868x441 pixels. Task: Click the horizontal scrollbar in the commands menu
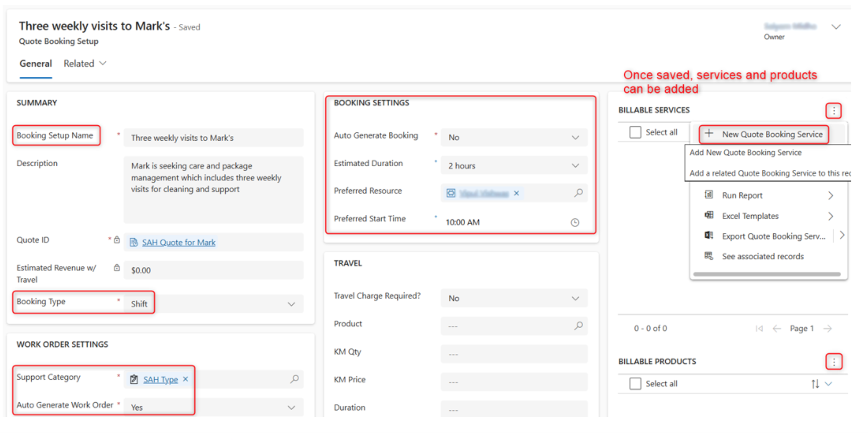tap(766, 274)
